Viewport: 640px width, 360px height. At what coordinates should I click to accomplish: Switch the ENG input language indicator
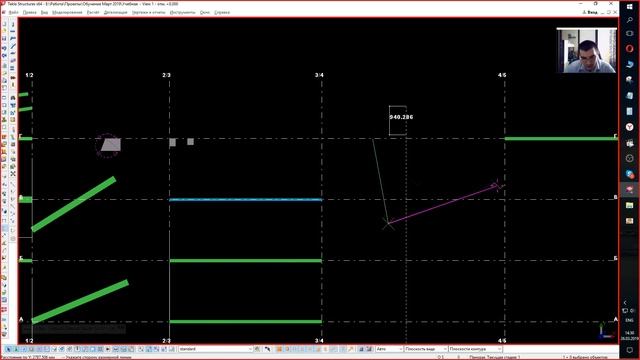tap(629, 320)
